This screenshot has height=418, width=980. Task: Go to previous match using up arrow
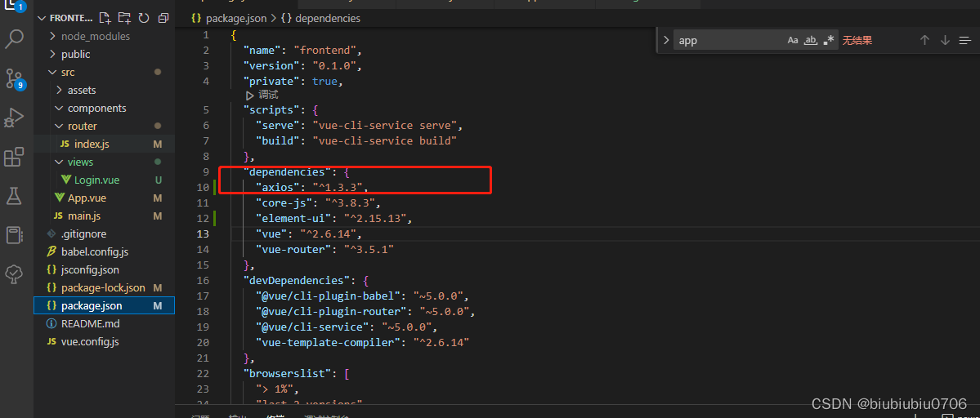coord(924,40)
